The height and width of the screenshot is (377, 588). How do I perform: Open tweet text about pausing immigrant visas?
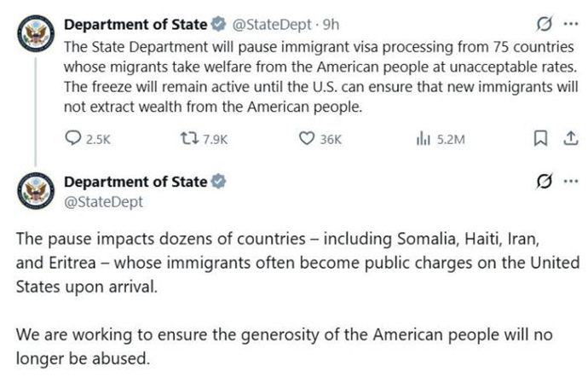coord(307,77)
